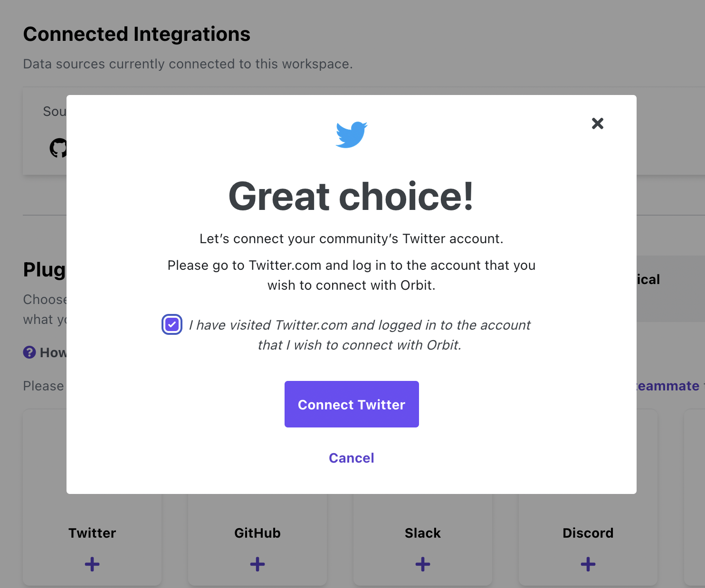The width and height of the screenshot is (705, 588).
Task: Close the dialog with X icon
Action: tap(598, 123)
